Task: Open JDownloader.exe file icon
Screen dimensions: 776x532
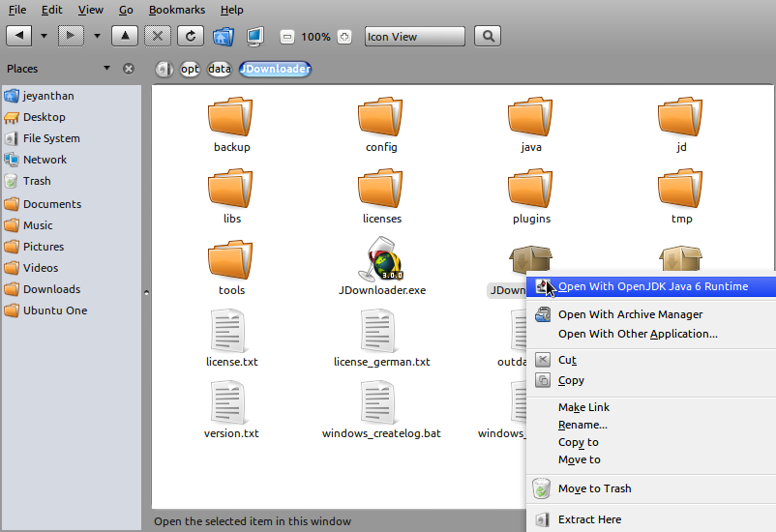Action: [x=381, y=259]
